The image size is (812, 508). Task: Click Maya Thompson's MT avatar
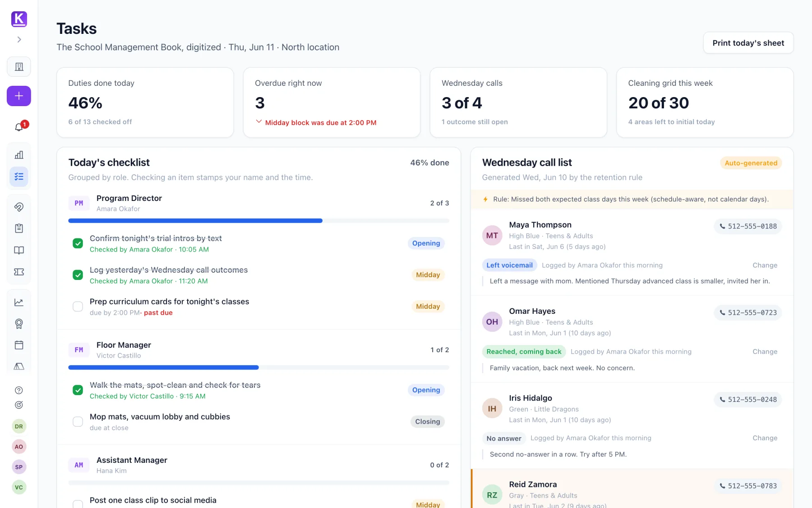492,236
